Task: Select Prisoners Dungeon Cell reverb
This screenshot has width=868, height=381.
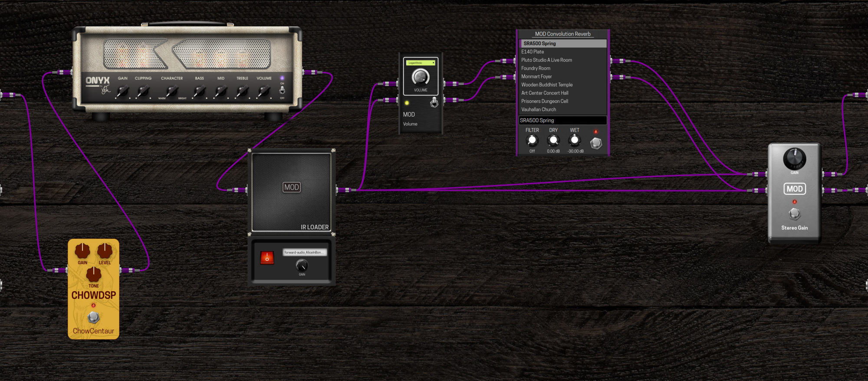Action: point(563,101)
